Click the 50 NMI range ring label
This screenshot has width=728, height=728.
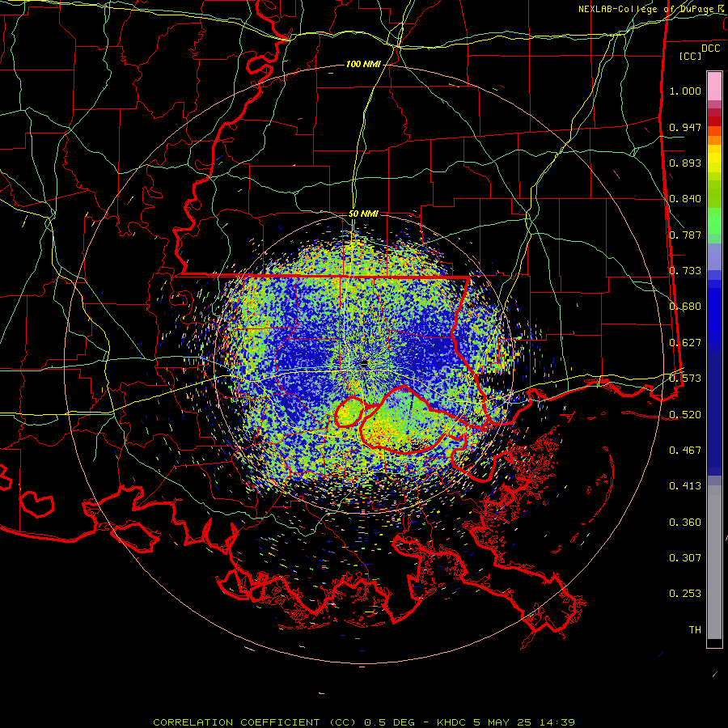tap(363, 214)
